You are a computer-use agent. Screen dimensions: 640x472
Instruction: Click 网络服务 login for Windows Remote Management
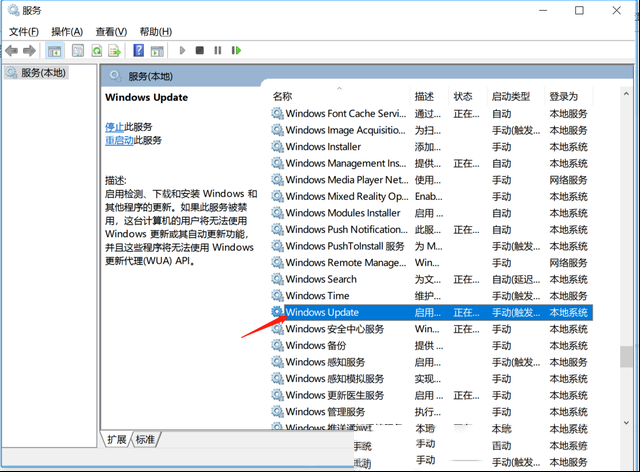pos(568,263)
